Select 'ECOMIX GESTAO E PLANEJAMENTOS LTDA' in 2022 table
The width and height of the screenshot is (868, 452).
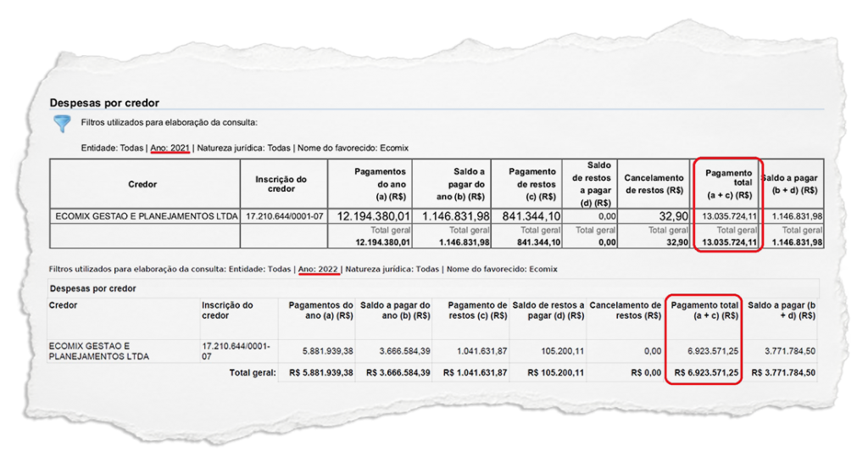(98, 351)
